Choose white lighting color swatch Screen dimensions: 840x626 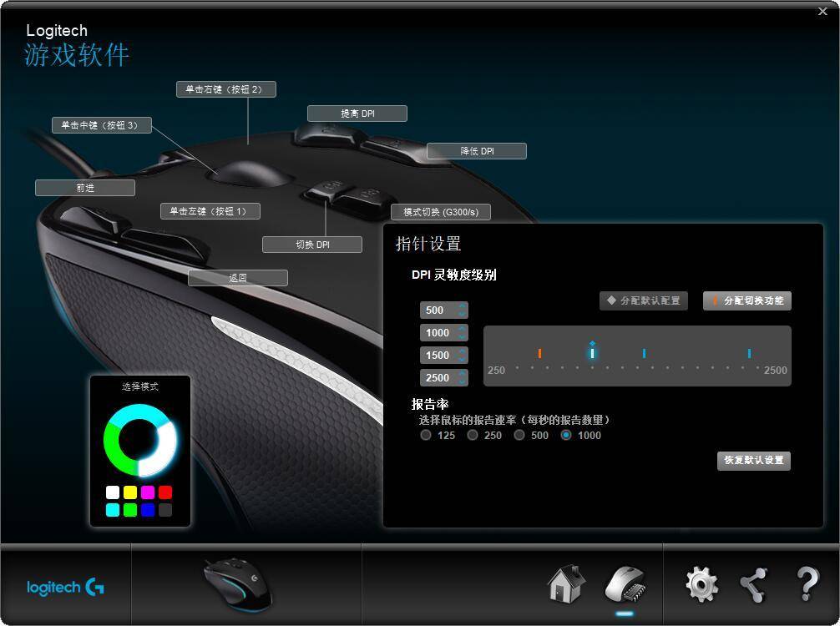pyautogui.click(x=113, y=492)
